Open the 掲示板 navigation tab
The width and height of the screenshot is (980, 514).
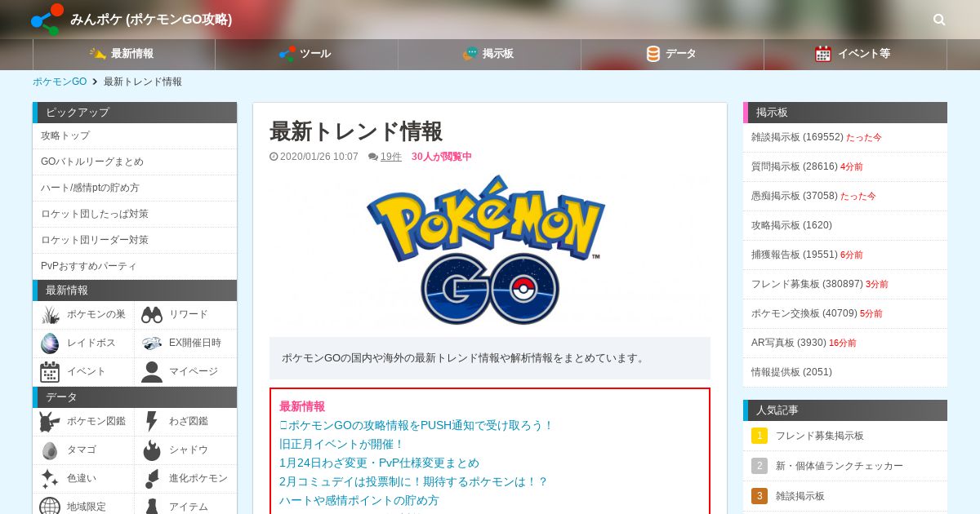tap(490, 54)
